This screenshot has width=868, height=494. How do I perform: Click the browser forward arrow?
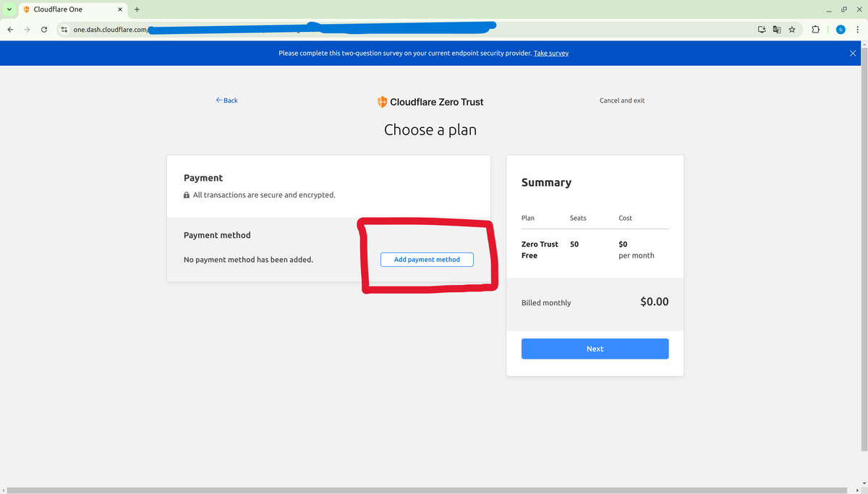pyautogui.click(x=27, y=30)
